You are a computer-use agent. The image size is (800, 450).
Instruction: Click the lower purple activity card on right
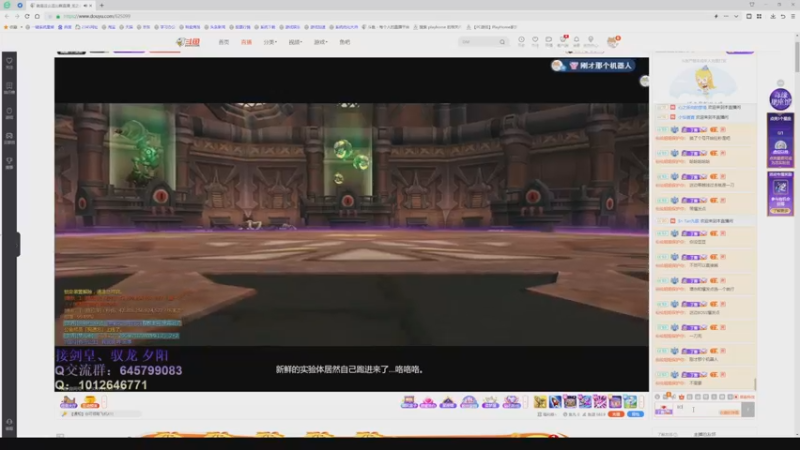[780, 194]
